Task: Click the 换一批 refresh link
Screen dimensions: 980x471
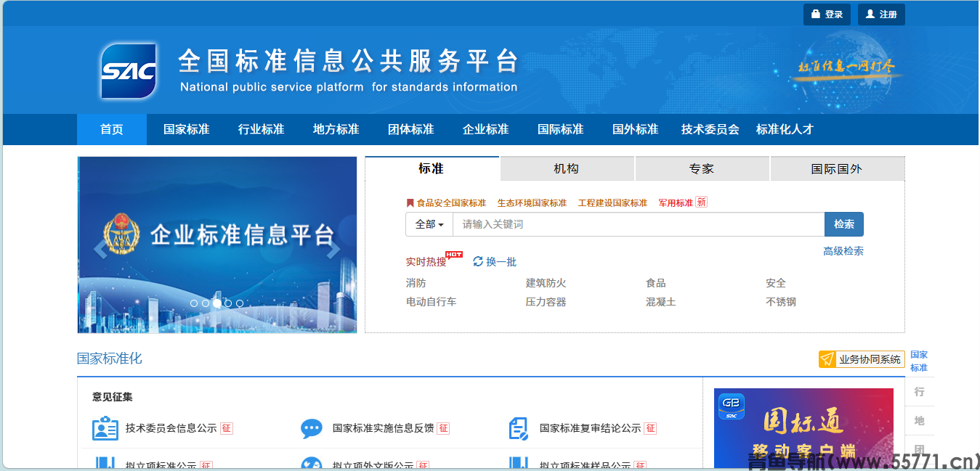Action: [x=501, y=261]
